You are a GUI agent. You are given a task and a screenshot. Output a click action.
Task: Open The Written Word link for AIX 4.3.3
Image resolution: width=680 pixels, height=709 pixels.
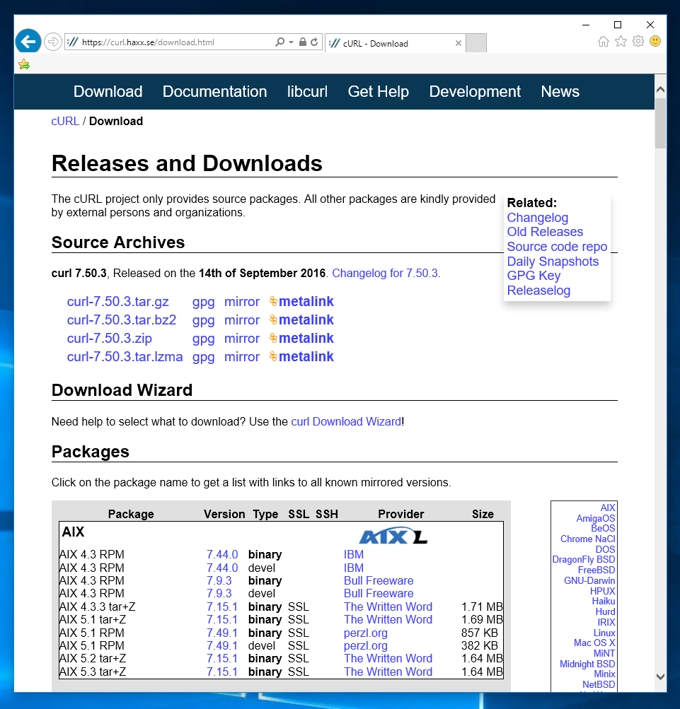(x=388, y=607)
